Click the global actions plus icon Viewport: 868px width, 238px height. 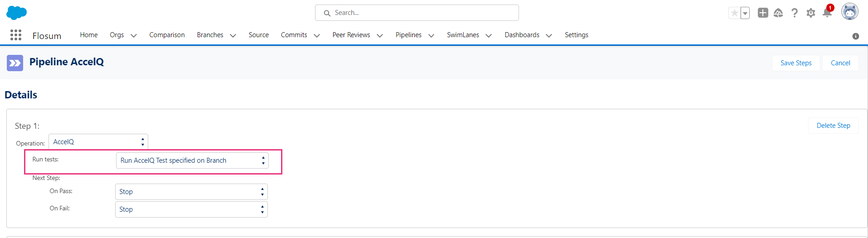[763, 13]
